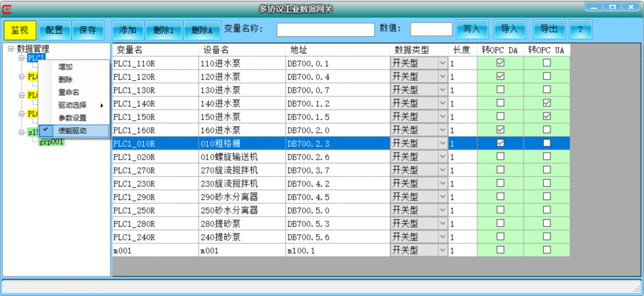Toggle 使能驱动 in the context menu
Image resolution: width=644 pixels, height=296 pixels.
pos(72,130)
